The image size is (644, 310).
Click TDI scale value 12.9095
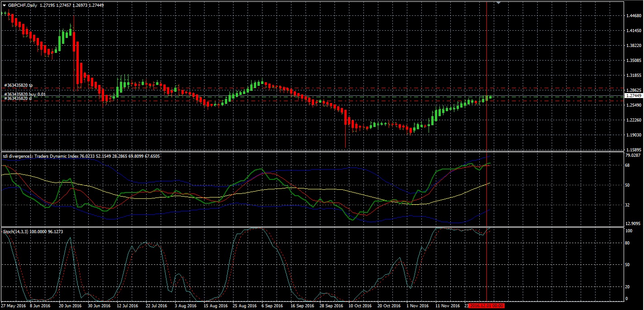click(x=634, y=224)
